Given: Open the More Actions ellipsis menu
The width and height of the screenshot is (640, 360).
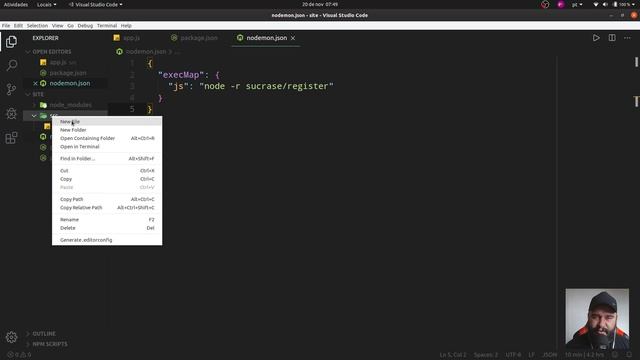Looking at the screenshot, I should [627, 38].
